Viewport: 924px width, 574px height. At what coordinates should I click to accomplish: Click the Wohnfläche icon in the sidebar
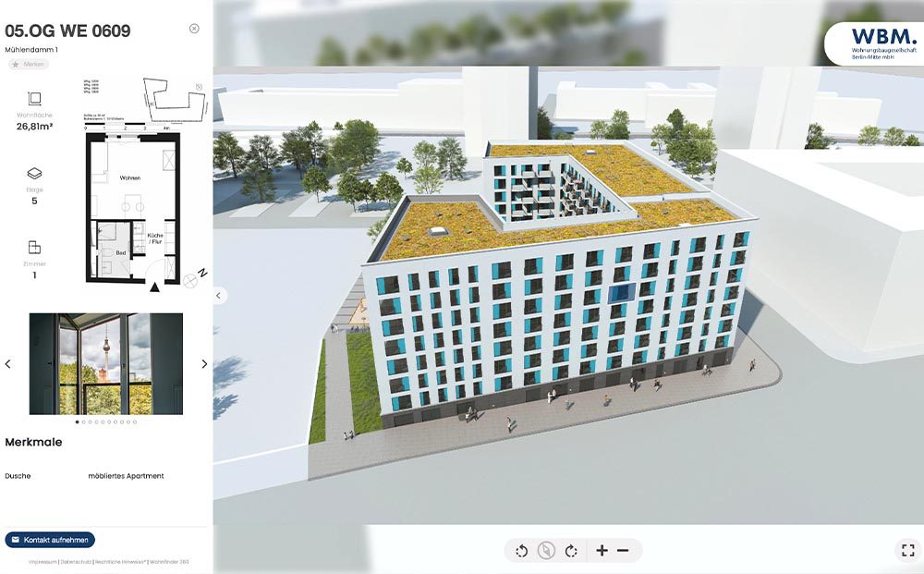34,99
